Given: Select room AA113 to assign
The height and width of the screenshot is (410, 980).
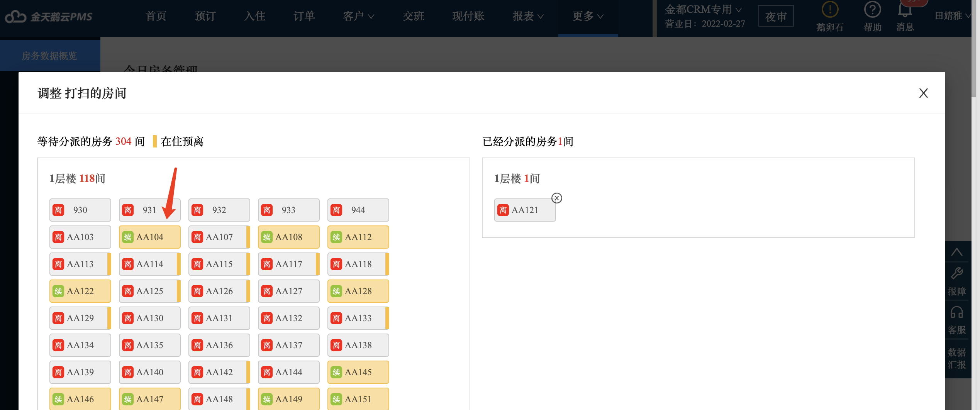Looking at the screenshot, I should click(80, 264).
